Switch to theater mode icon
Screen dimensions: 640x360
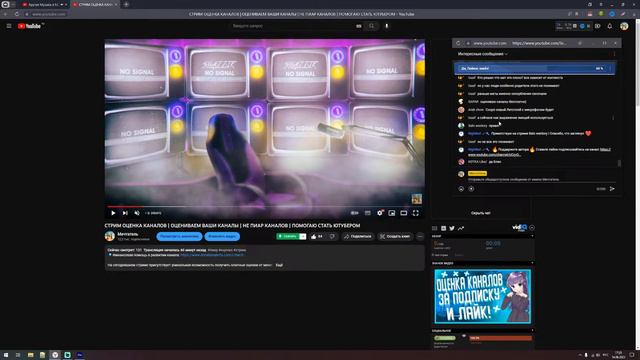(x=404, y=213)
